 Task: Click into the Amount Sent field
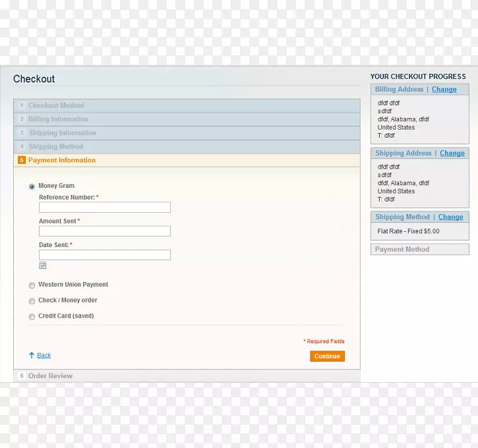coord(104,231)
